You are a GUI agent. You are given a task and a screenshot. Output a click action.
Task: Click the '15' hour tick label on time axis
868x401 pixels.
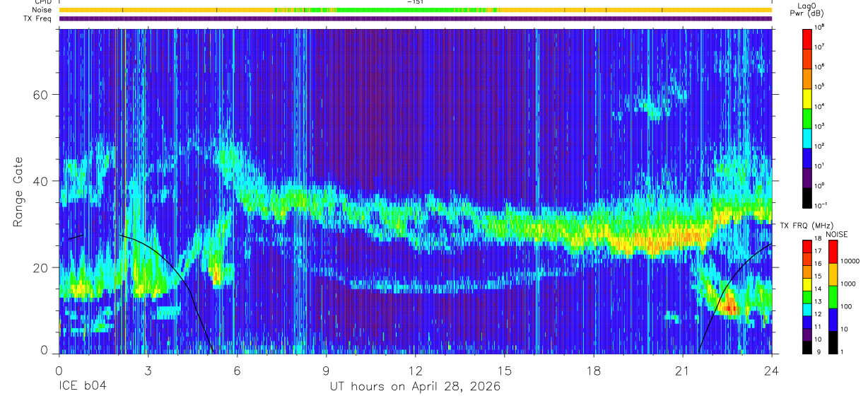point(505,370)
